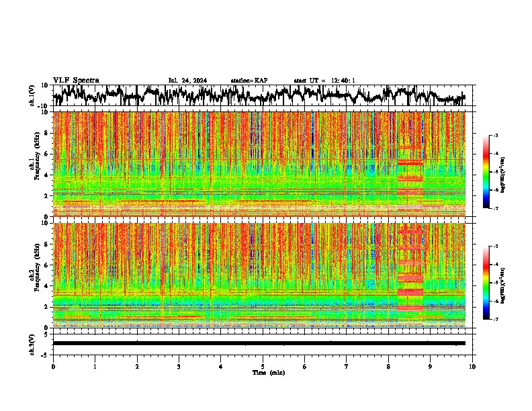Click time axis tick label "5"
The image size is (532, 411).
coord(263,367)
